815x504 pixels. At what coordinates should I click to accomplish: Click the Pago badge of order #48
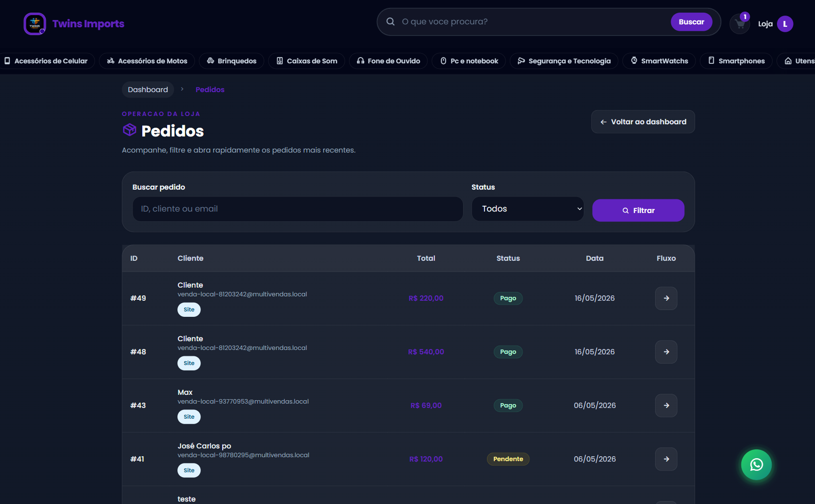click(508, 352)
